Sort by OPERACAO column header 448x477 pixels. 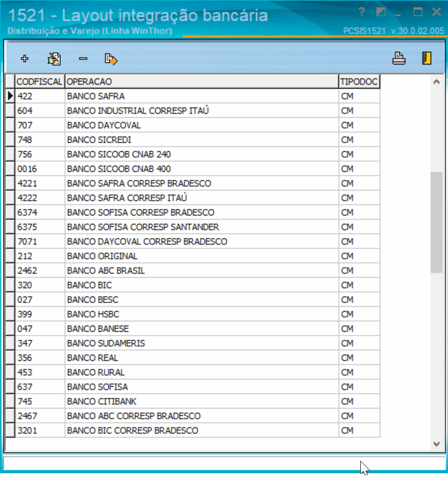(x=201, y=81)
